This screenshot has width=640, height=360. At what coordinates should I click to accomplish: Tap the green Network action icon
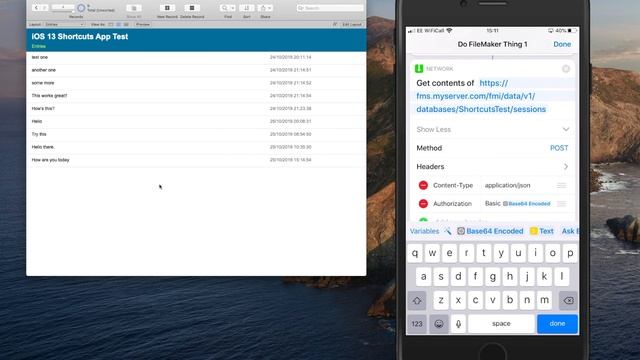[419, 69]
